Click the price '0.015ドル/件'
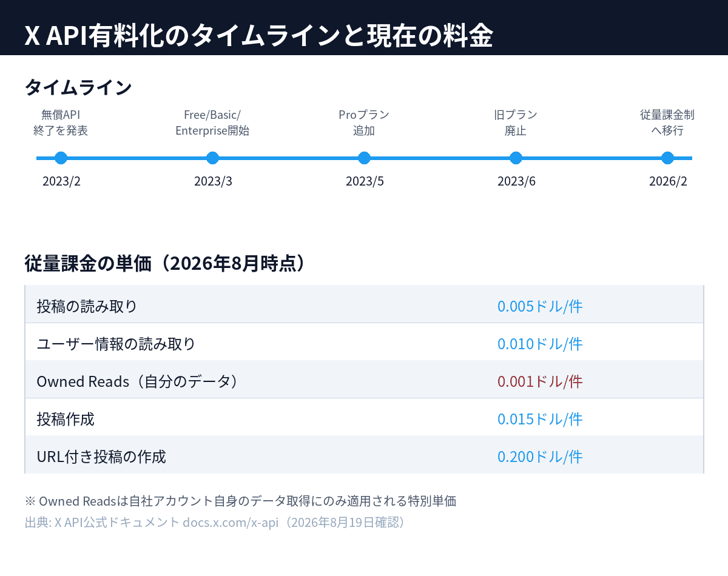This screenshot has height=576, width=728. point(540,419)
